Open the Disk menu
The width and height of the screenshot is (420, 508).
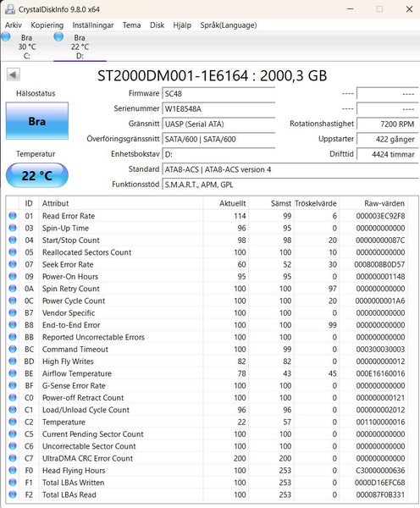[157, 25]
